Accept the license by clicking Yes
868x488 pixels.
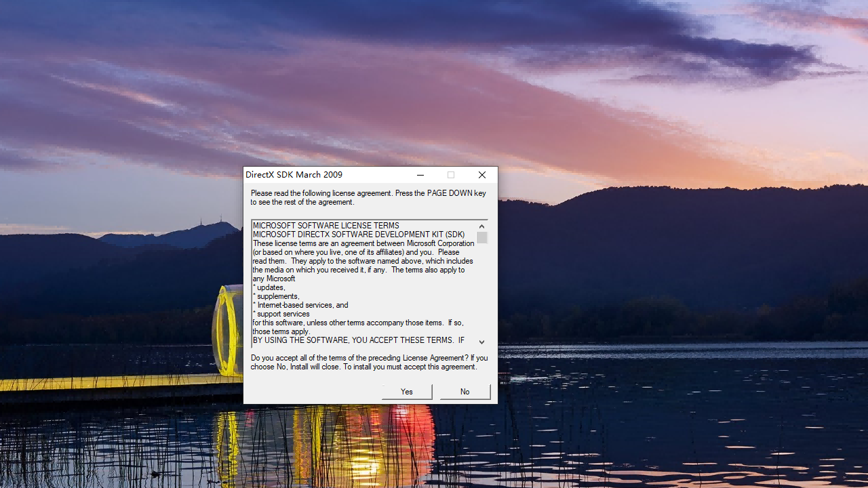(x=407, y=392)
